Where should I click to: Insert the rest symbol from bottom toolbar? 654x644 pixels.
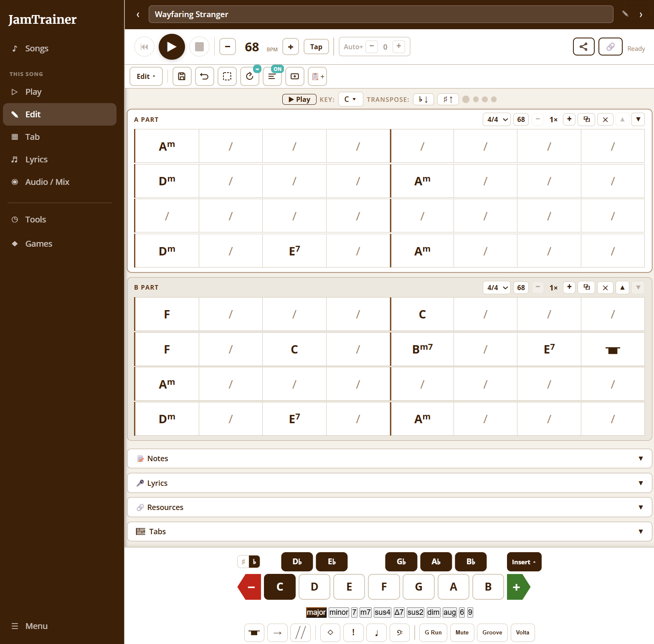(x=254, y=633)
